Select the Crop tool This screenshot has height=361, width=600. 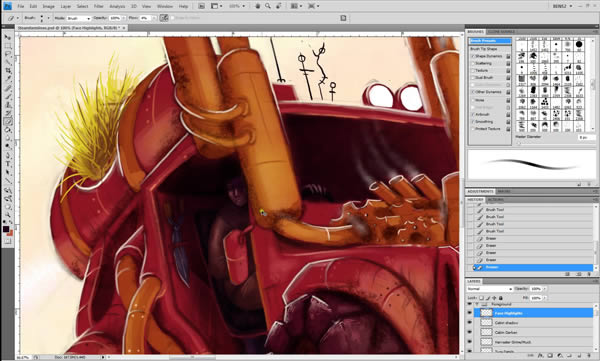click(x=7, y=71)
